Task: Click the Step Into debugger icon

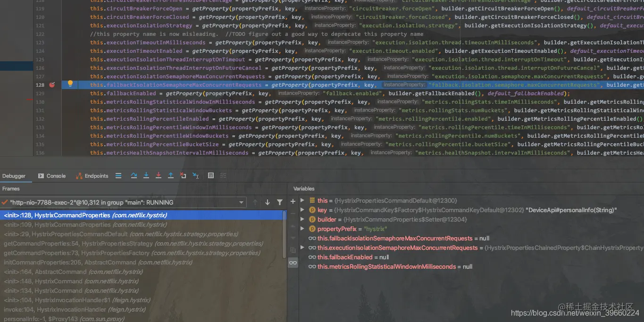Action: [x=146, y=176]
